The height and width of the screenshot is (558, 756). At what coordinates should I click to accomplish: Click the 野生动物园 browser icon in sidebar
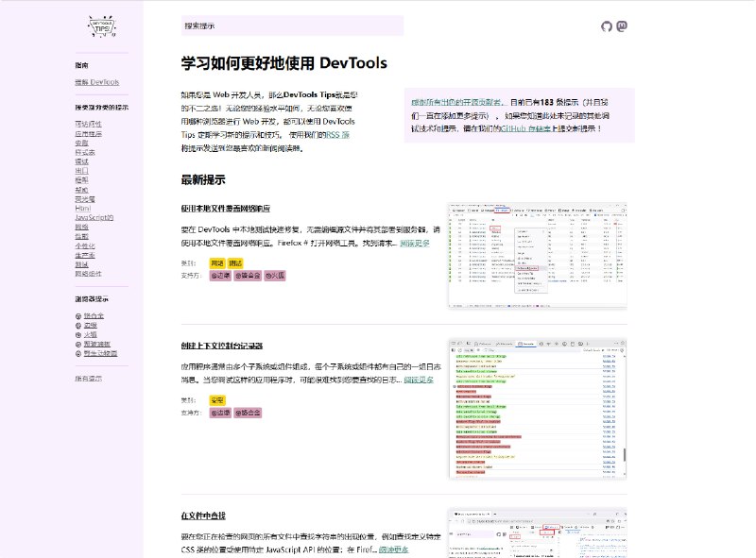(x=78, y=354)
